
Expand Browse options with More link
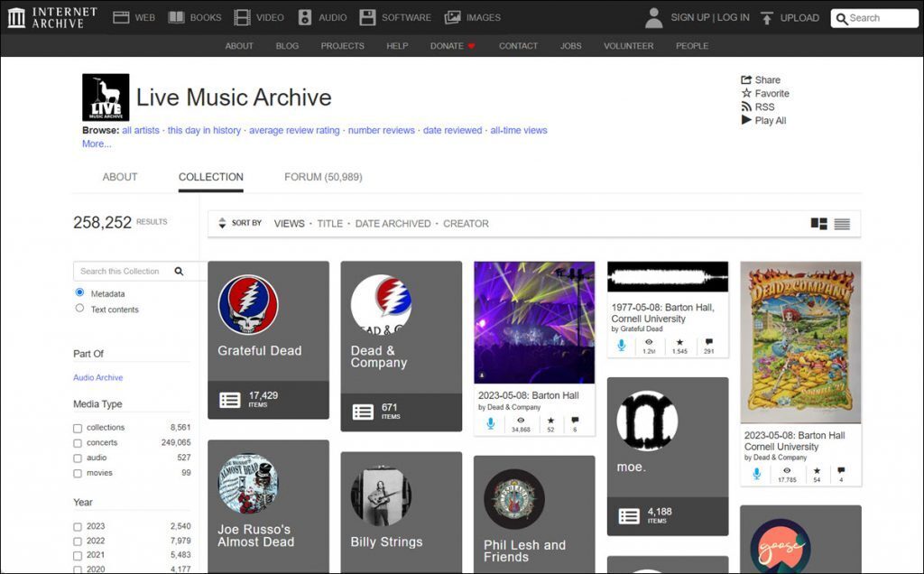(96, 143)
